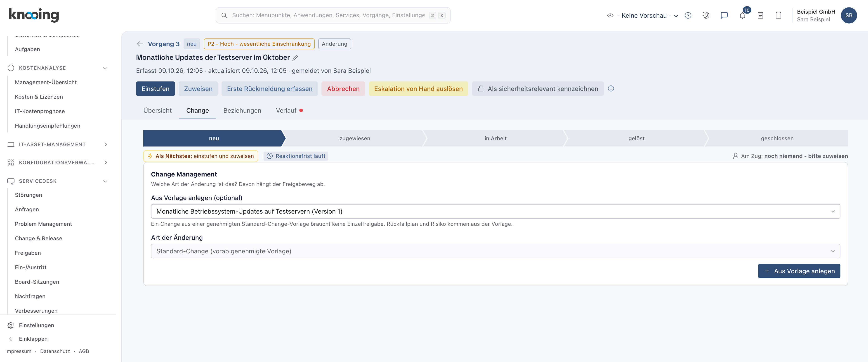Expand the KONFIGURATIONSVERWAL... section chevron
The image size is (868, 362).
(x=106, y=163)
